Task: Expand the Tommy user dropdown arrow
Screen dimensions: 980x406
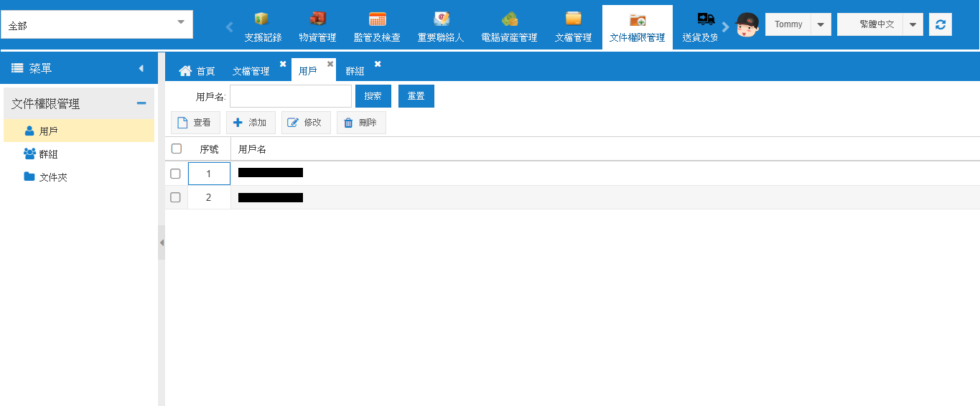Action: pos(821,24)
